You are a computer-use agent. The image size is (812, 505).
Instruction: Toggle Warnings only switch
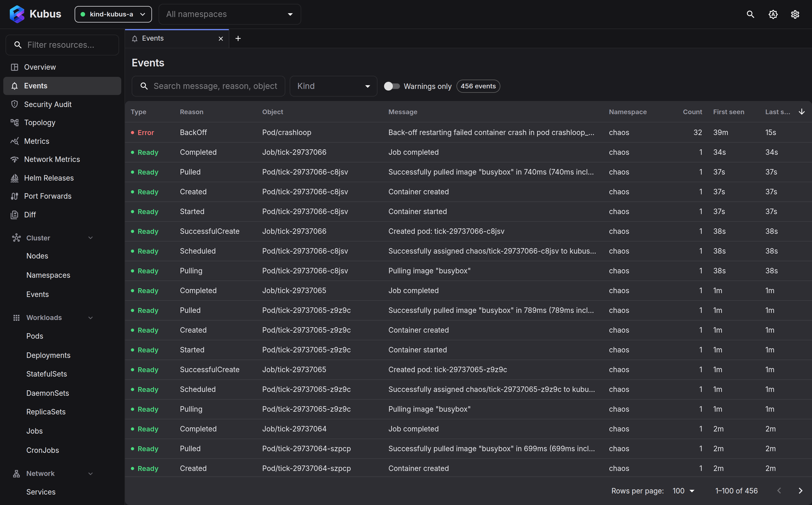pyautogui.click(x=391, y=86)
